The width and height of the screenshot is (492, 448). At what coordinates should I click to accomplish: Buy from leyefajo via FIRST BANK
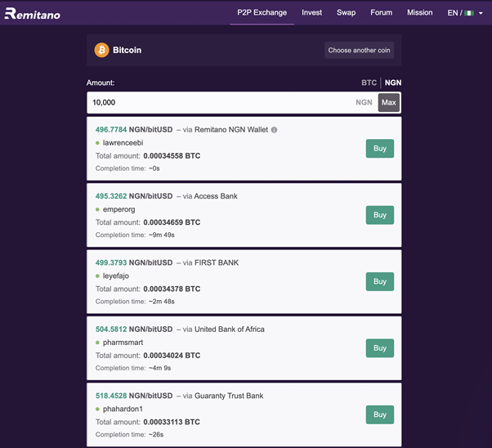tap(380, 281)
